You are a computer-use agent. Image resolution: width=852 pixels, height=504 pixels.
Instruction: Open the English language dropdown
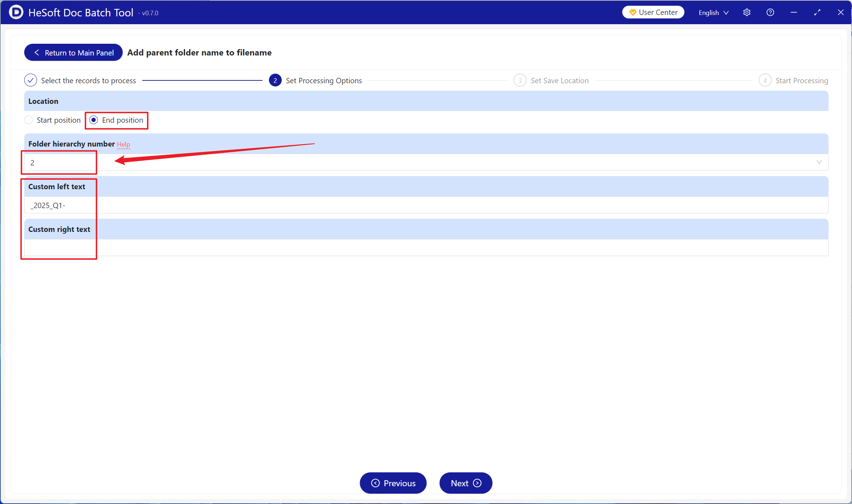click(713, 12)
